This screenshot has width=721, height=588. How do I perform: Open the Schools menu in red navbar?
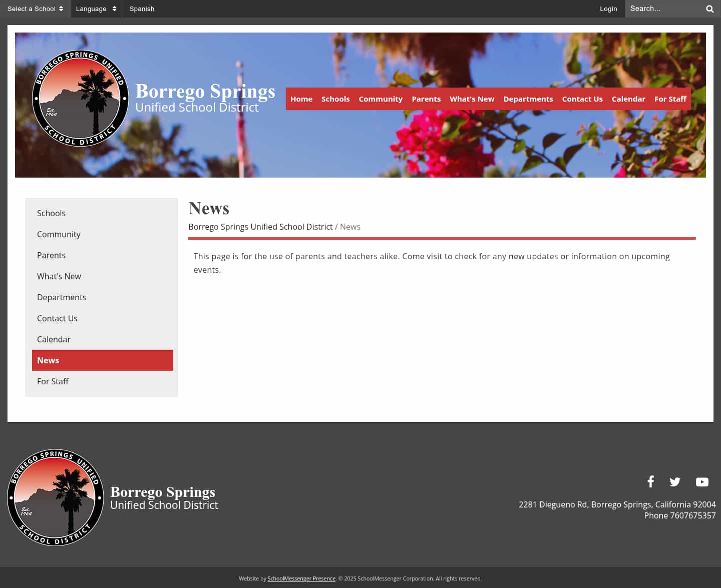[x=335, y=99]
